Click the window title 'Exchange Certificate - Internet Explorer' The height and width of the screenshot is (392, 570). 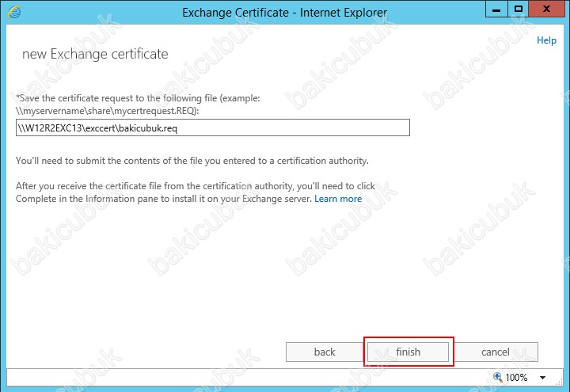tap(284, 13)
